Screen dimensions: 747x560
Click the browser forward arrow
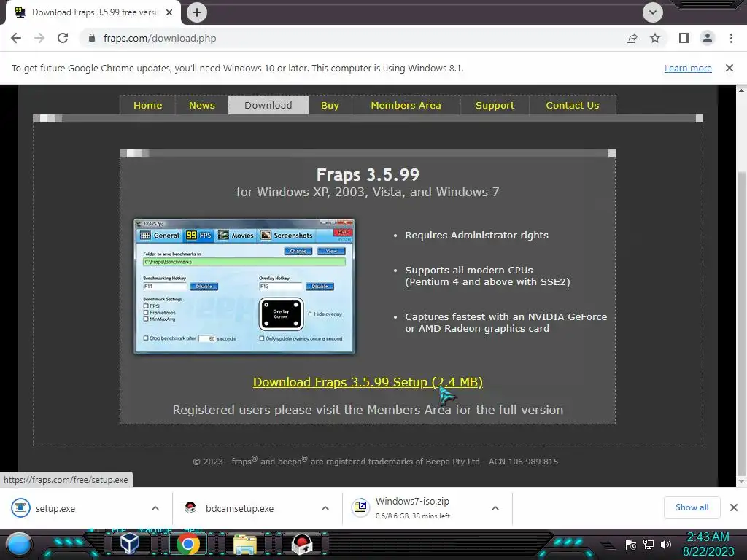coord(39,38)
